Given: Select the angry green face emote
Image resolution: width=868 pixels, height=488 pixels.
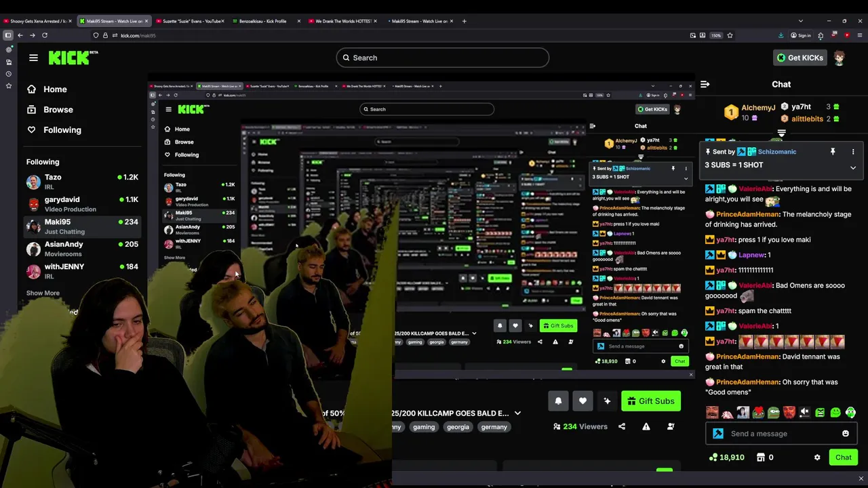Looking at the screenshot, I should pos(820,412).
